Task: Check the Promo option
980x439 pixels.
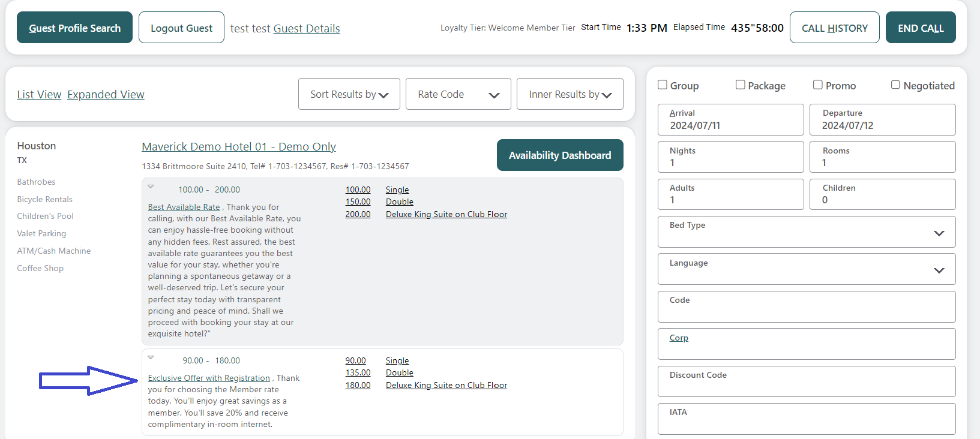Action: [818, 85]
